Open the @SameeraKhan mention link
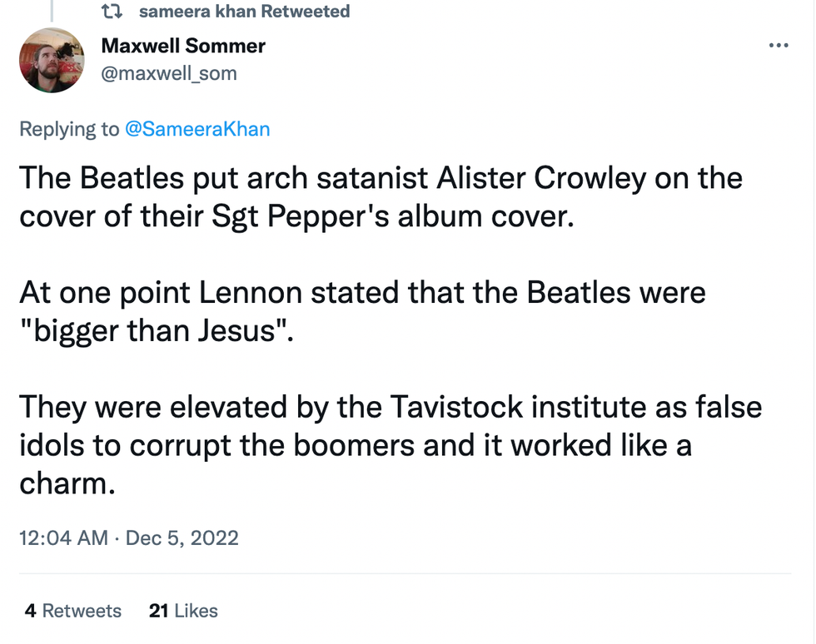Viewport: 816px width, 644px height. click(197, 129)
